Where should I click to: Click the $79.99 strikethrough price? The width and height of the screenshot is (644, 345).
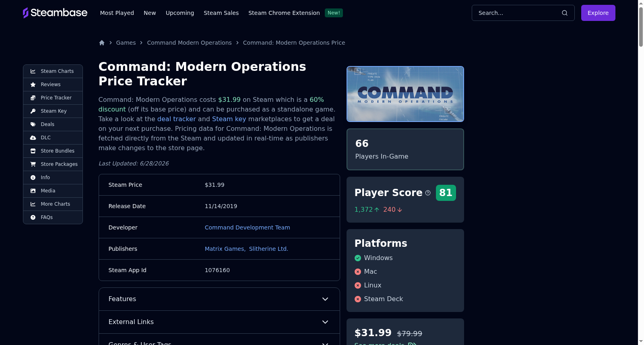410,334
